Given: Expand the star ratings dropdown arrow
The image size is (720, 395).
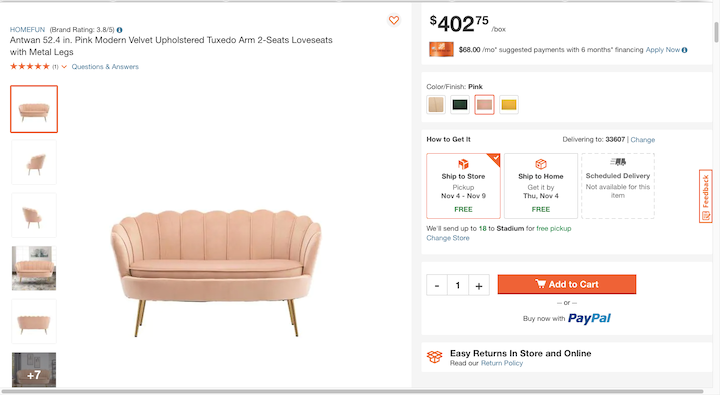Looking at the screenshot, I should pos(64,67).
